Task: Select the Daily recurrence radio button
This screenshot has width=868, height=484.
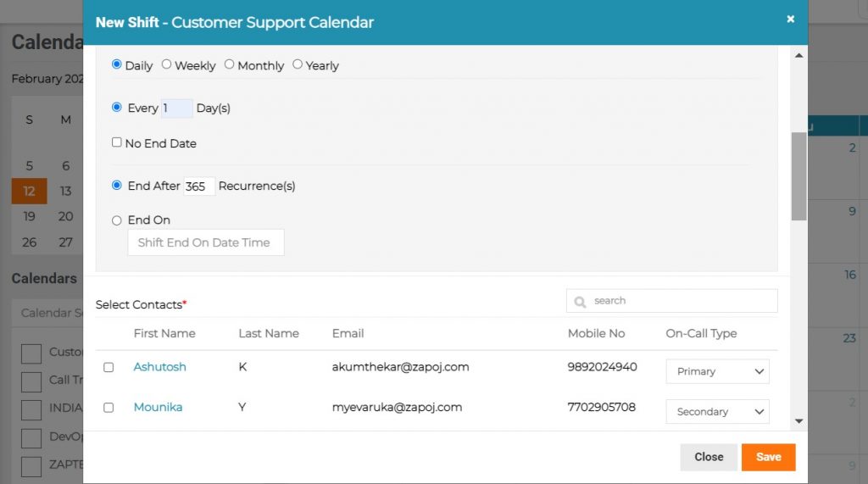Action: (116, 64)
